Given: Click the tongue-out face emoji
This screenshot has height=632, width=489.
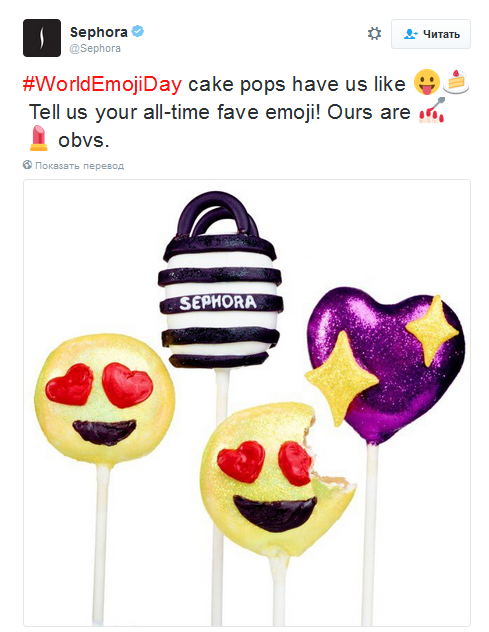Looking at the screenshot, I should point(427,82).
